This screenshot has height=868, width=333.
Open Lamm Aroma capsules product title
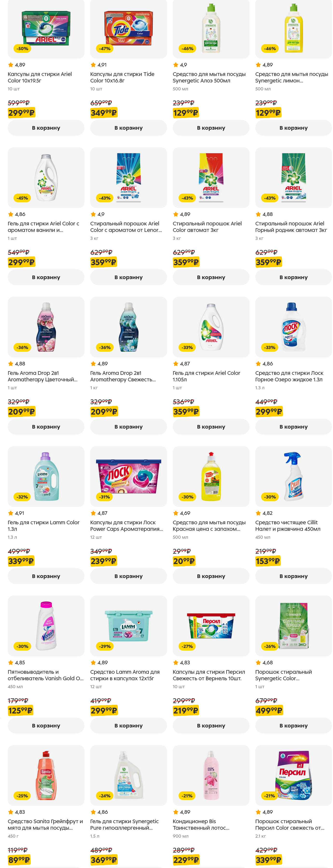[x=124, y=675]
